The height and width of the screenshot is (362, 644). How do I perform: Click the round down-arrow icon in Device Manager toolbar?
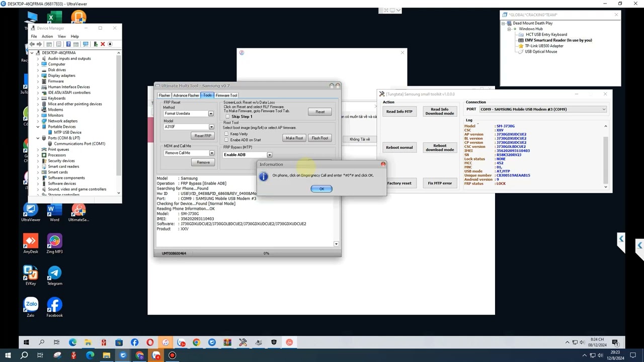tap(110, 44)
